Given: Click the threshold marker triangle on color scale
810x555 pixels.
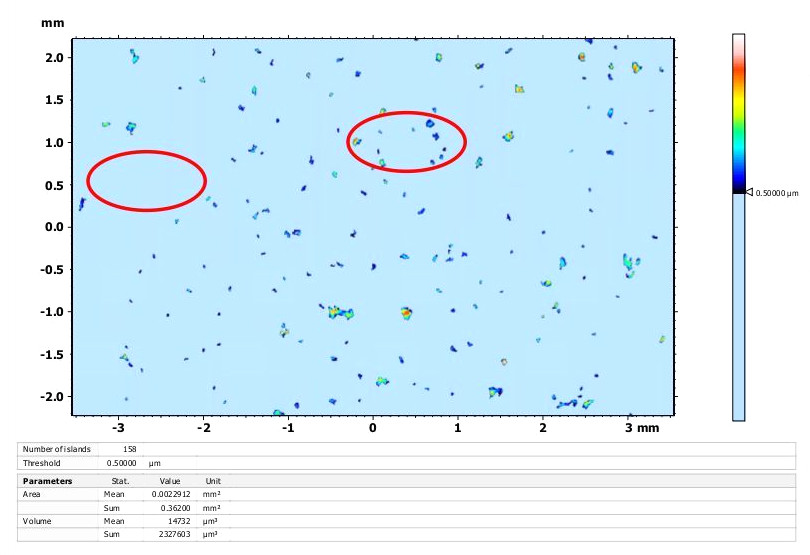Looking at the screenshot, I should (x=749, y=192).
